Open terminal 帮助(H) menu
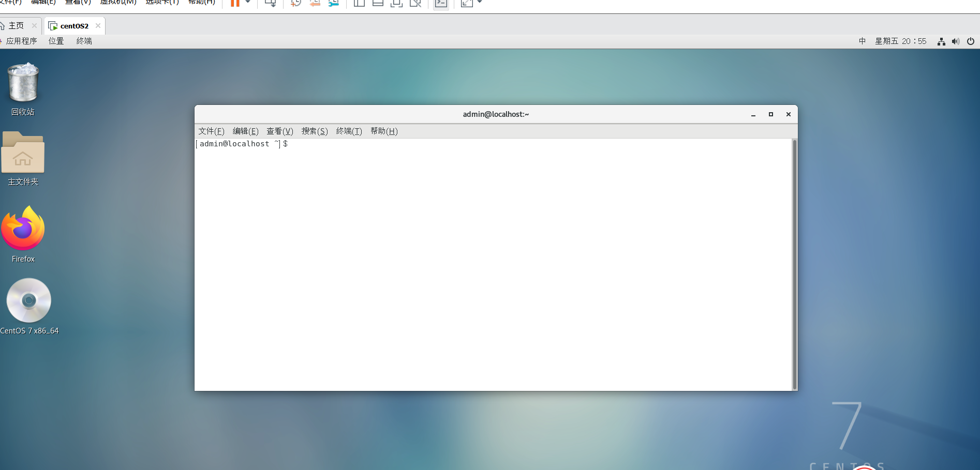The width and height of the screenshot is (980, 470). 384,131
